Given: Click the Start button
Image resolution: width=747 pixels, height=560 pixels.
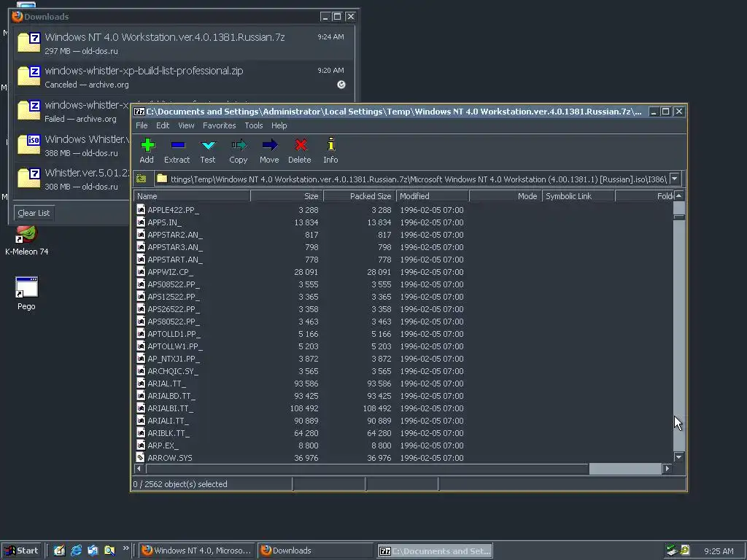Looking at the screenshot, I should point(21,551).
